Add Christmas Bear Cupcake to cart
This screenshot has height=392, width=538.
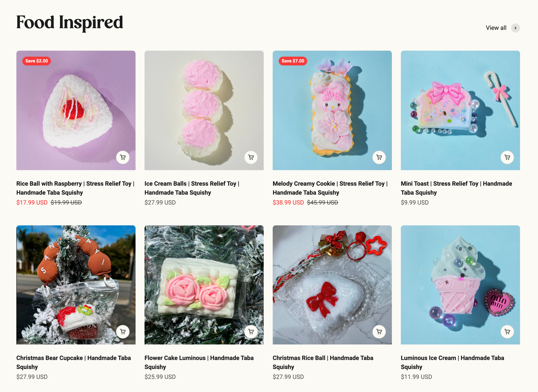click(123, 331)
